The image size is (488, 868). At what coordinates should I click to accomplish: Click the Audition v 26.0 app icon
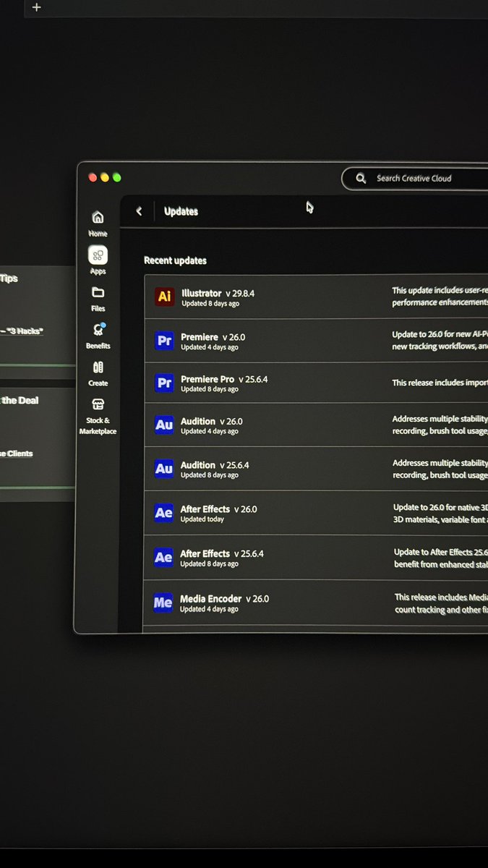pos(164,425)
